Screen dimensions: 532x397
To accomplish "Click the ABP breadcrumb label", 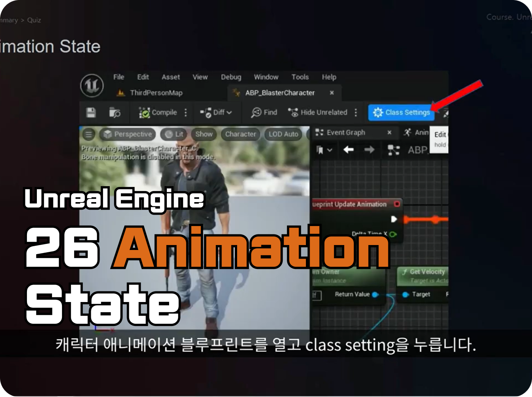I will click(418, 150).
